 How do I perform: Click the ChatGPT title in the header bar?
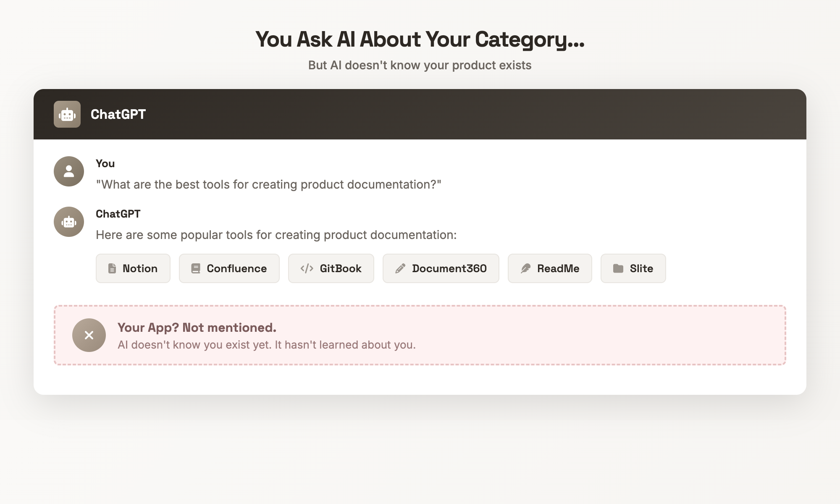pos(118,114)
